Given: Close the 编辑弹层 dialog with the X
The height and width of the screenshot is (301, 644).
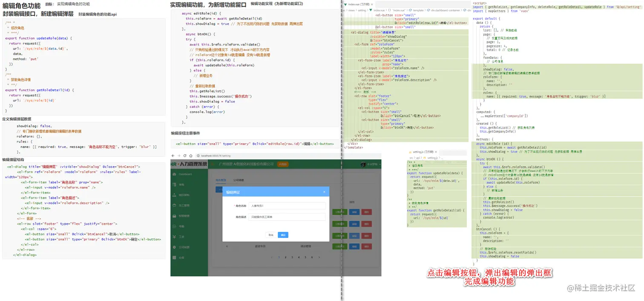Looking at the screenshot, I should point(324,192).
